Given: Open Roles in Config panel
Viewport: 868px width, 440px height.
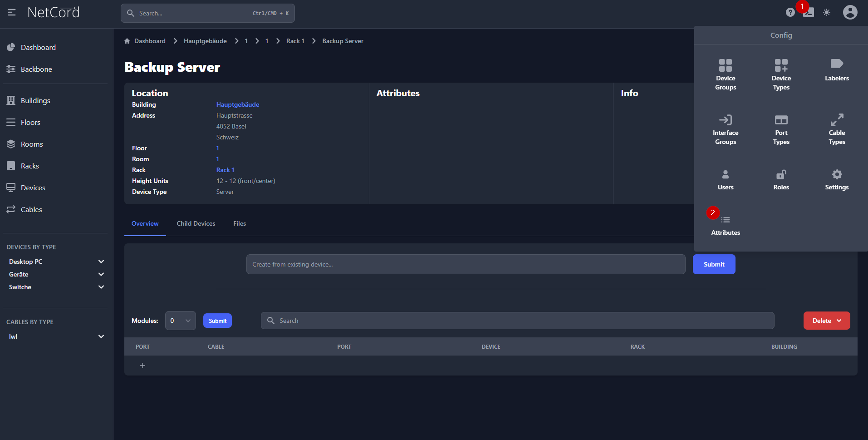Looking at the screenshot, I should [x=781, y=180].
